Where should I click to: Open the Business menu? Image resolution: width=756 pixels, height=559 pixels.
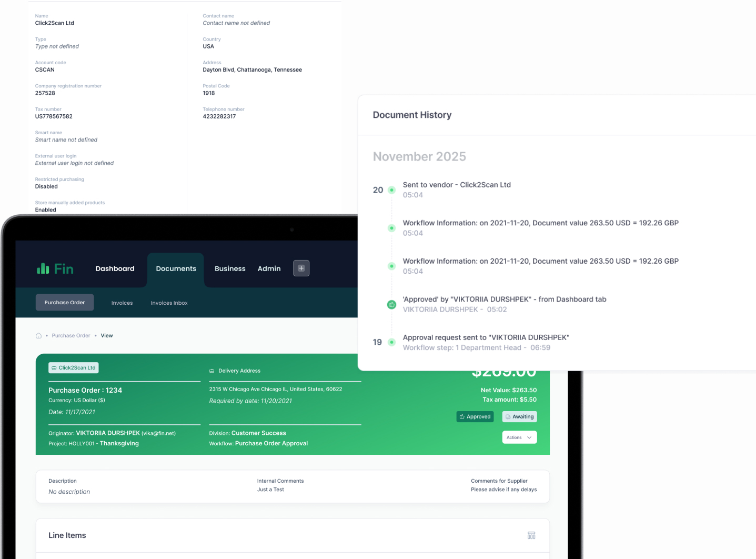pos(230,268)
